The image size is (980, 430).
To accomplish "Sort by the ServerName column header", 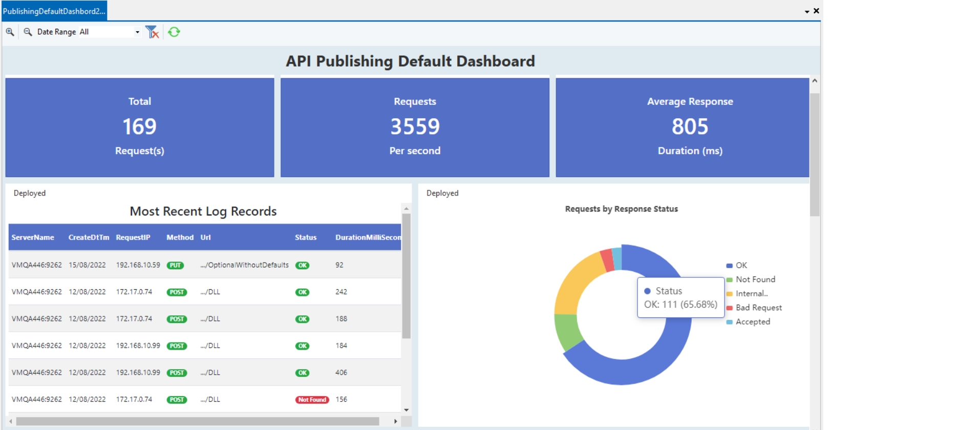I will 33,238.
